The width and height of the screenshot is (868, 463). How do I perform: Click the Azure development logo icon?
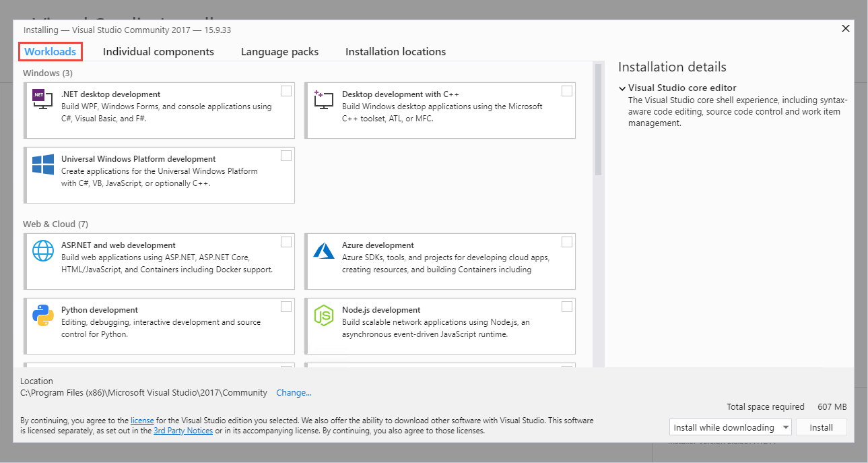point(324,251)
